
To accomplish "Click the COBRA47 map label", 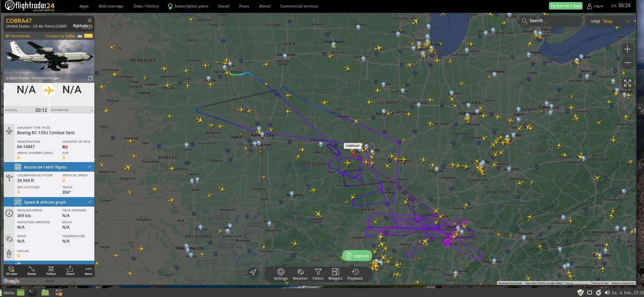I will (x=353, y=146).
